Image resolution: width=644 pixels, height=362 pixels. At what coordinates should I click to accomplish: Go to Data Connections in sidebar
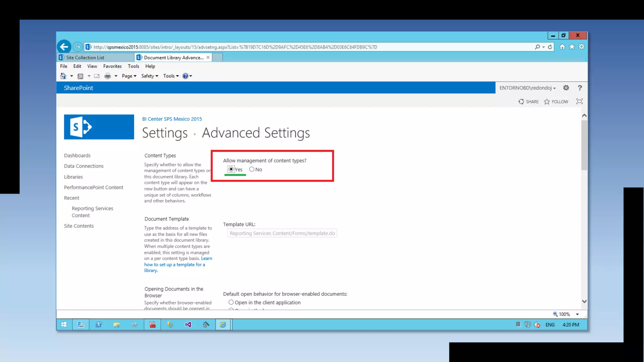click(x=84, y=166)
